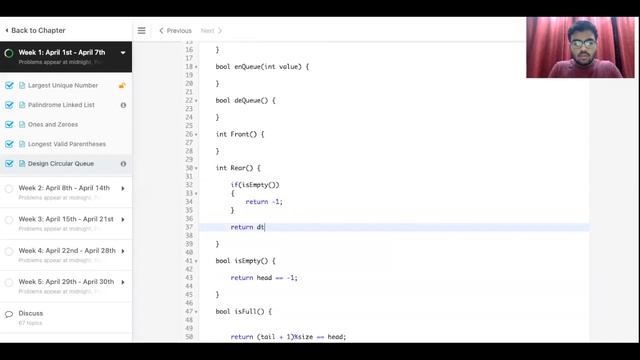Open the Discuss section
The width and height of the screenshot is (640, 360).
pyautogui.click(x=31, y=313)
